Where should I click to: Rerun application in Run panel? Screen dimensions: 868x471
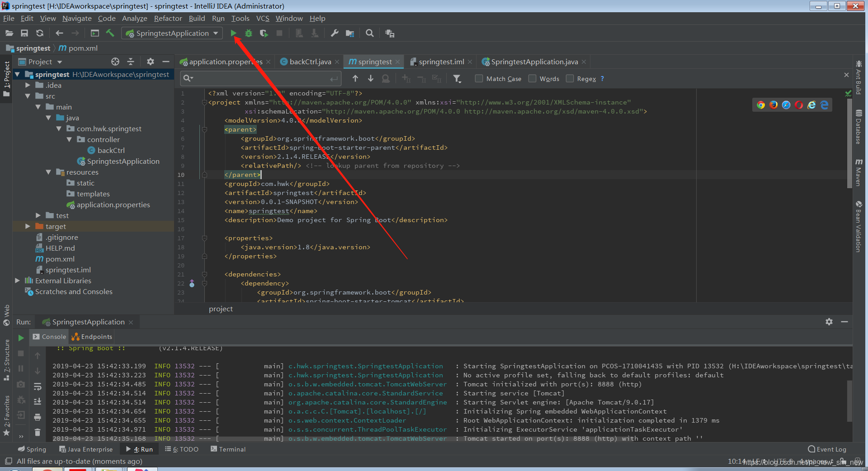21,338
